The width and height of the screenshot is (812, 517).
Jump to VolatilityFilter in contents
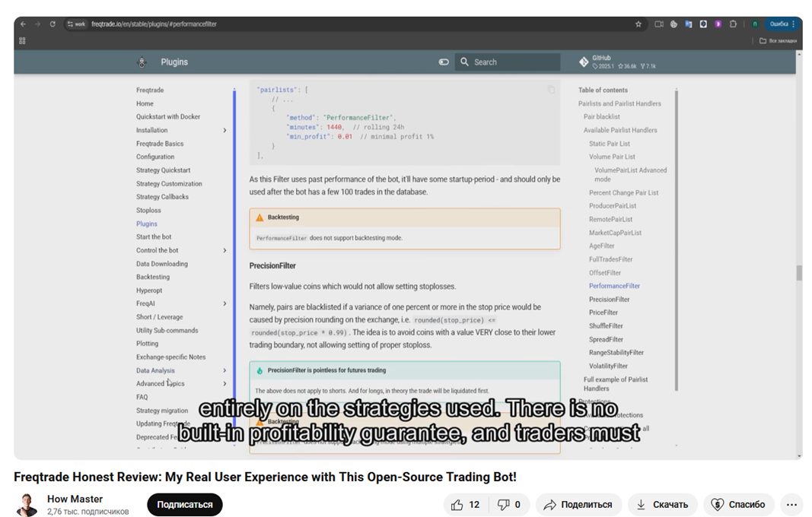[x=608, y=366]
